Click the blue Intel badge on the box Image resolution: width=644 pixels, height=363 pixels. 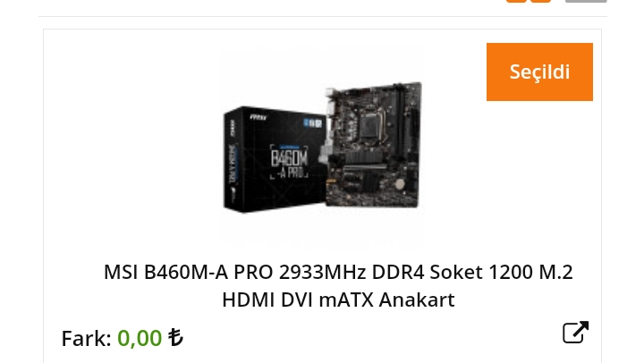coord(312,122)
